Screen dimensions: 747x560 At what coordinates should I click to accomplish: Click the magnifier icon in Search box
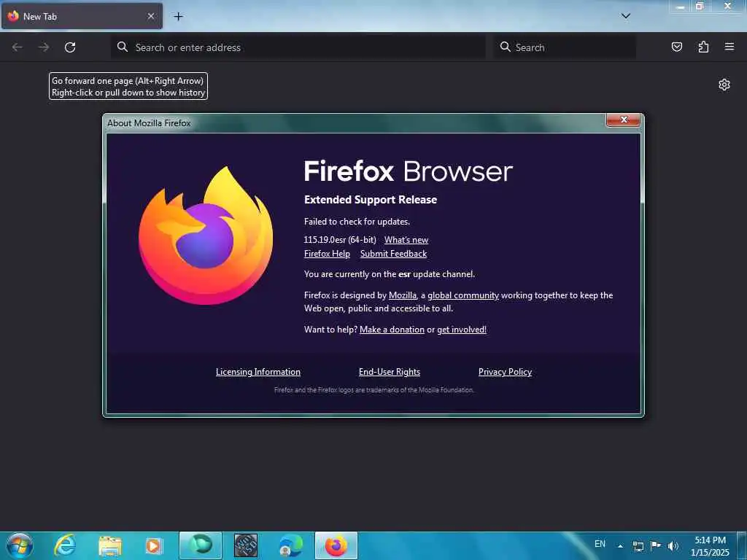point(505,47)
